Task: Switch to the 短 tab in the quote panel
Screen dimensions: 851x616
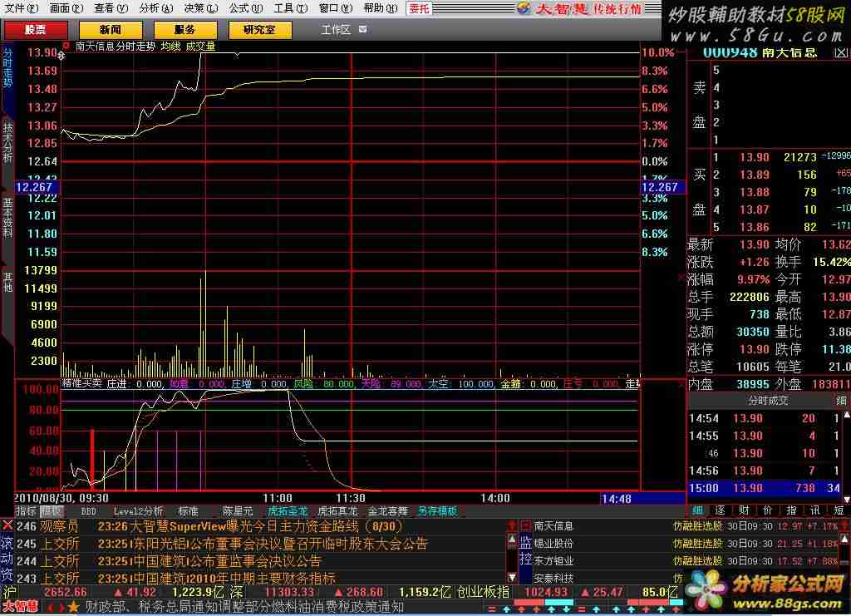Action: 839,510
